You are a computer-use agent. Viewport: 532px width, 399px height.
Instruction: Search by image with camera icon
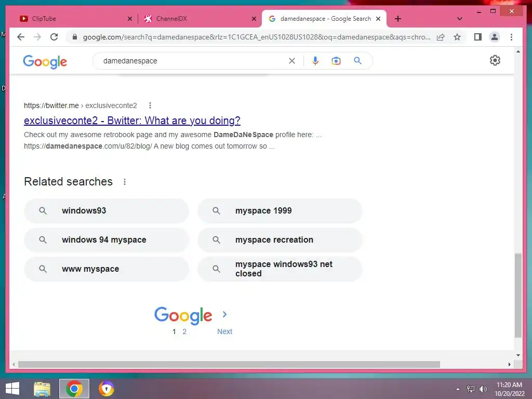coord(336,61)
